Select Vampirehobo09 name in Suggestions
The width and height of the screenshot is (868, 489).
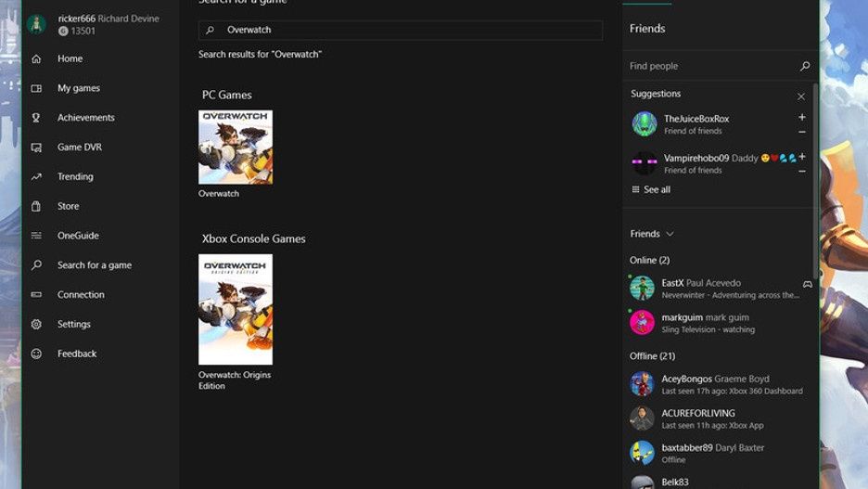click(x=696, y=158)
